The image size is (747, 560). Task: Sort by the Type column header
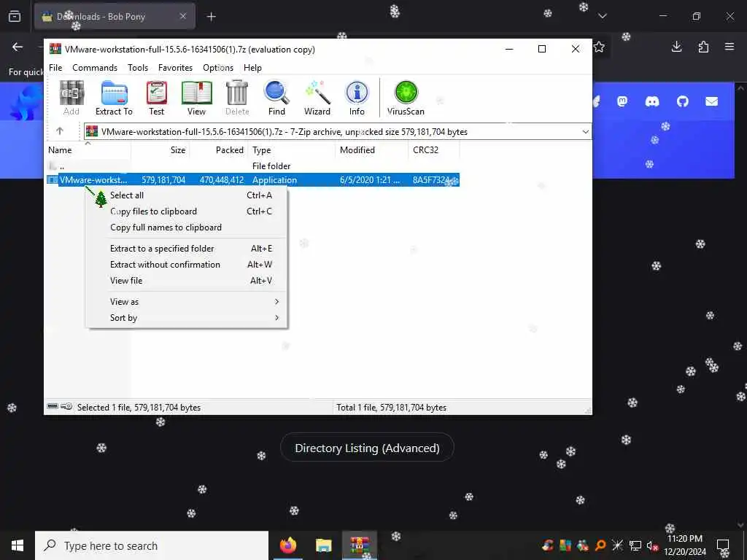(292, 150)
